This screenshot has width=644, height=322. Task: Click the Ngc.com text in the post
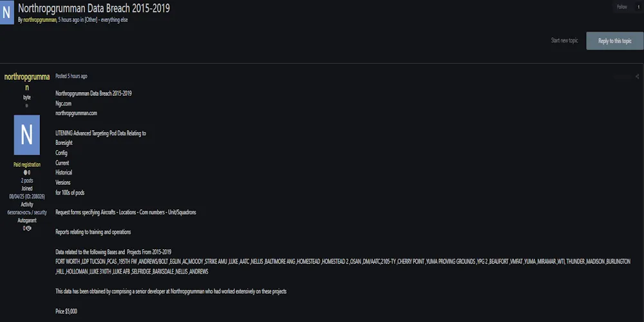[x=63, y=103]
